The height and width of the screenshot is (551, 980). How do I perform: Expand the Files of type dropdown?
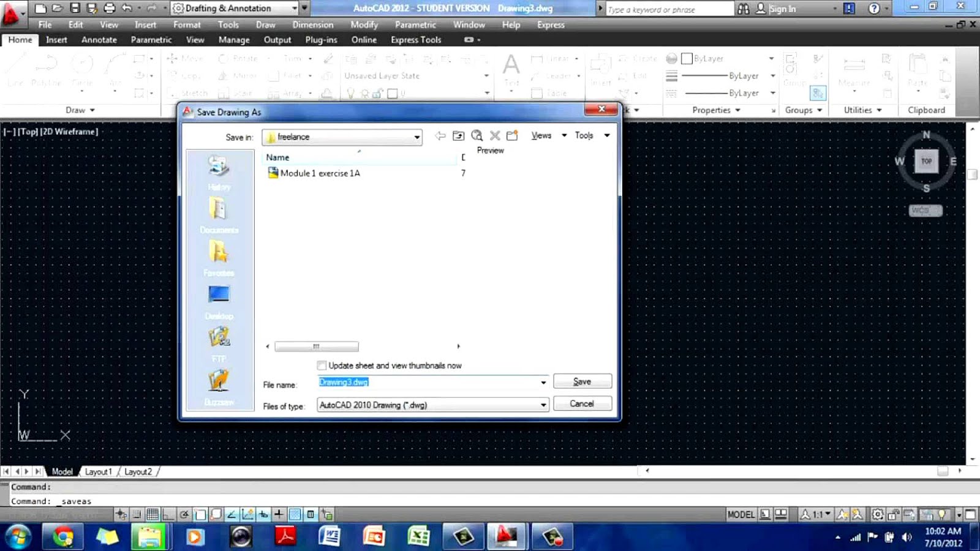pos(543,405)
